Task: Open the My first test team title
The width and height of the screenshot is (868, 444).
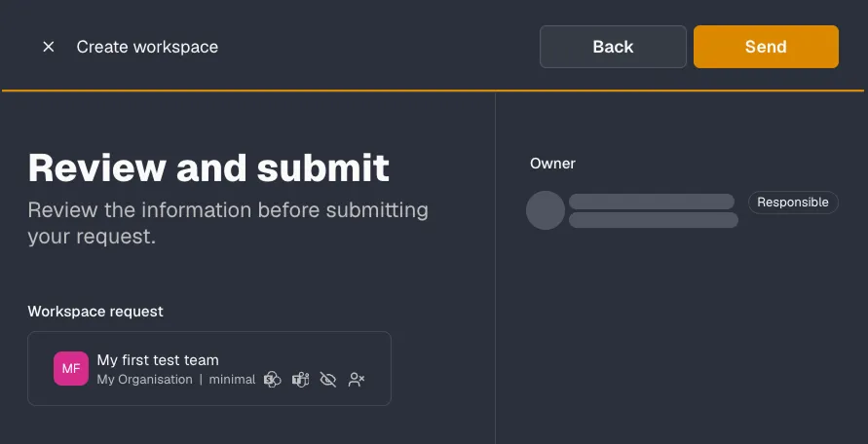Action: [158, 360]
